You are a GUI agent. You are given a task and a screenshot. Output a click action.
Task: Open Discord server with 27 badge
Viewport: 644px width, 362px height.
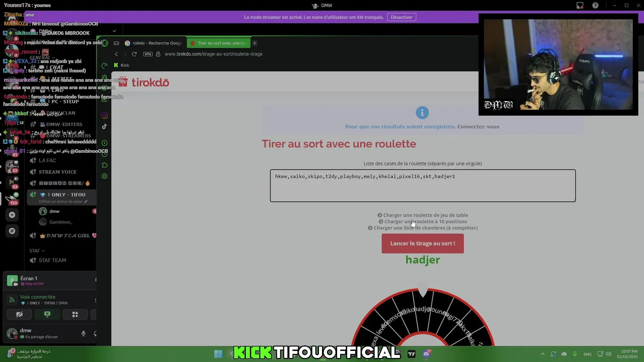(12, 166)
